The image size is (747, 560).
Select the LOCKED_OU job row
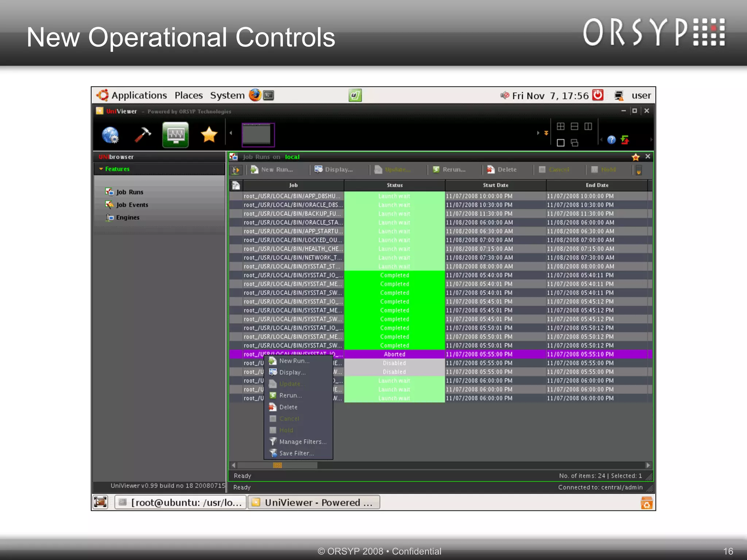click(441, 240)
